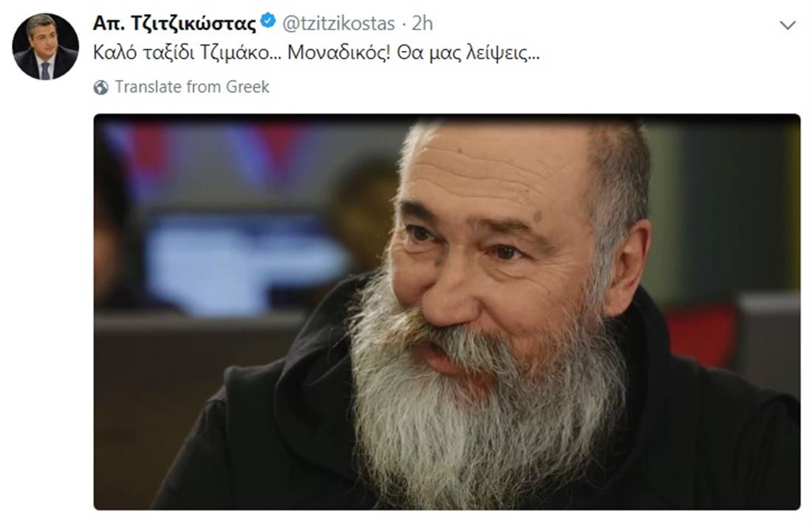This screenshot has height=525, width=812.
Task: Open the @tzitzikostas handle profile
Action: (338, 24)
